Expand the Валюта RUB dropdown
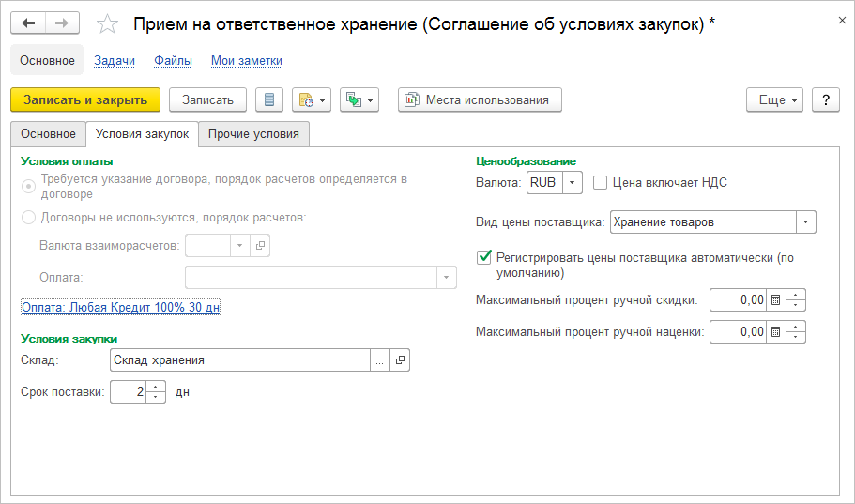The image size is (855, 504). [x=573, y=183]
